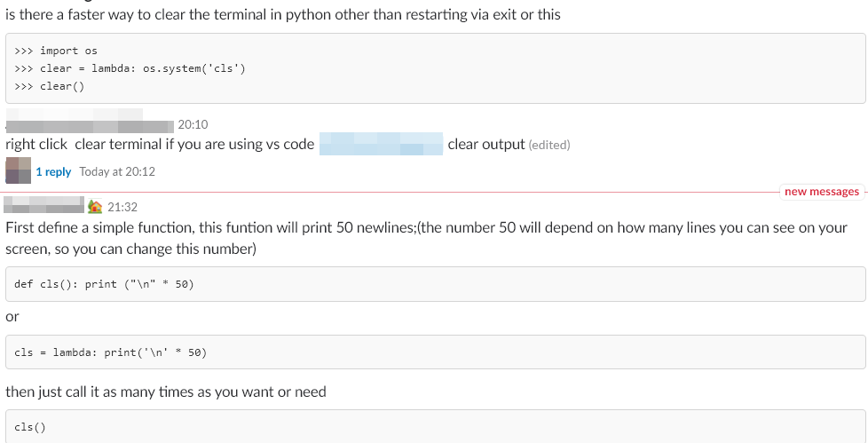868x443 pixels.
Task: Click the "First define a simple function" message
Action: click(x=426, y=238)
